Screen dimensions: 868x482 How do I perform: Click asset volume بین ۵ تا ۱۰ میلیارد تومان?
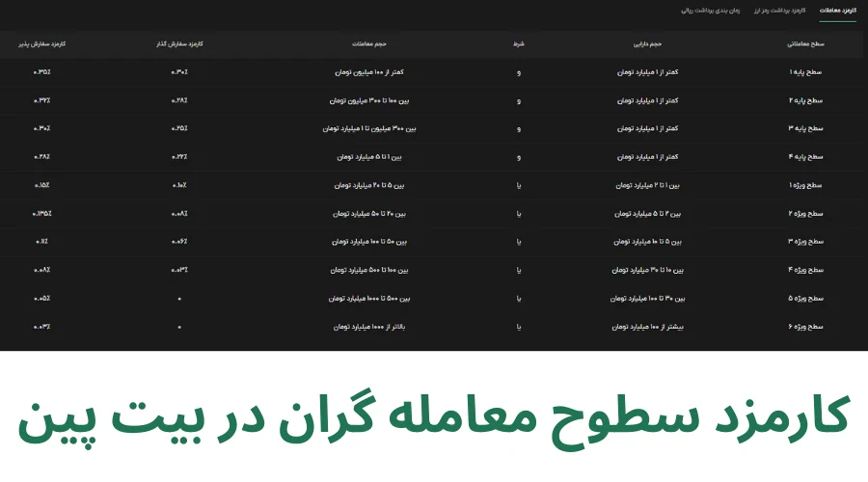(x=647, y=241)
